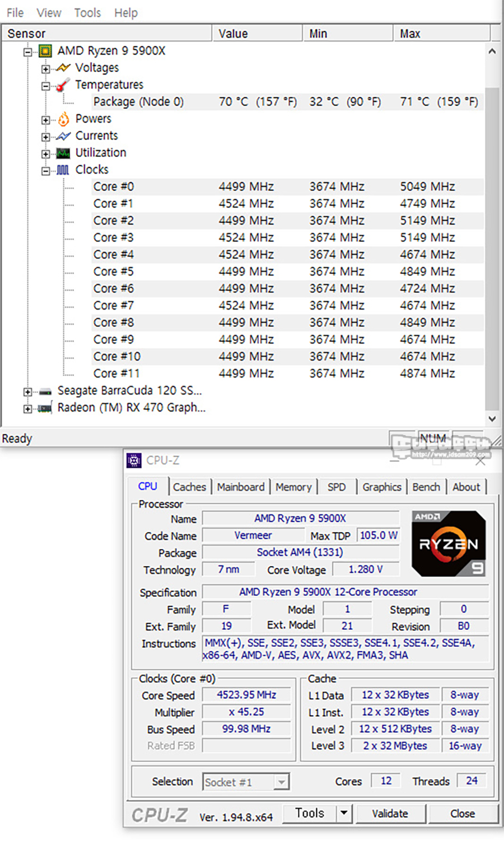Click the Core #2 max value 5149 MHz
The width and height of the screenshot is (504, 841).
click(x=427, y=221)
